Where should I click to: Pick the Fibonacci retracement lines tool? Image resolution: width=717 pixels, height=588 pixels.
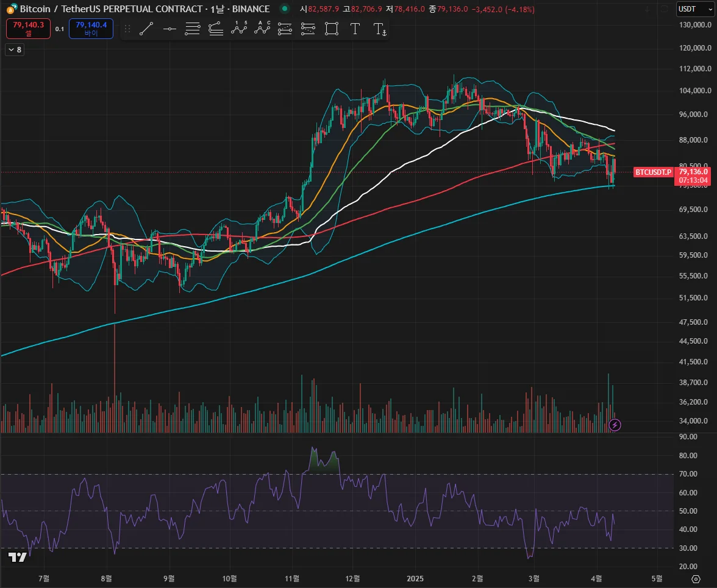[192, 29]
